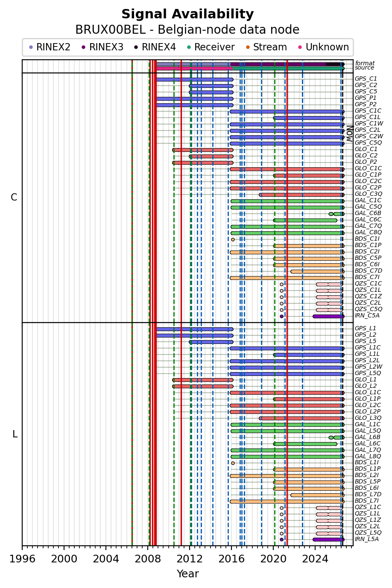Select the GPS_C1C signal label
The image size is (392, 588).
pos(368,111)
